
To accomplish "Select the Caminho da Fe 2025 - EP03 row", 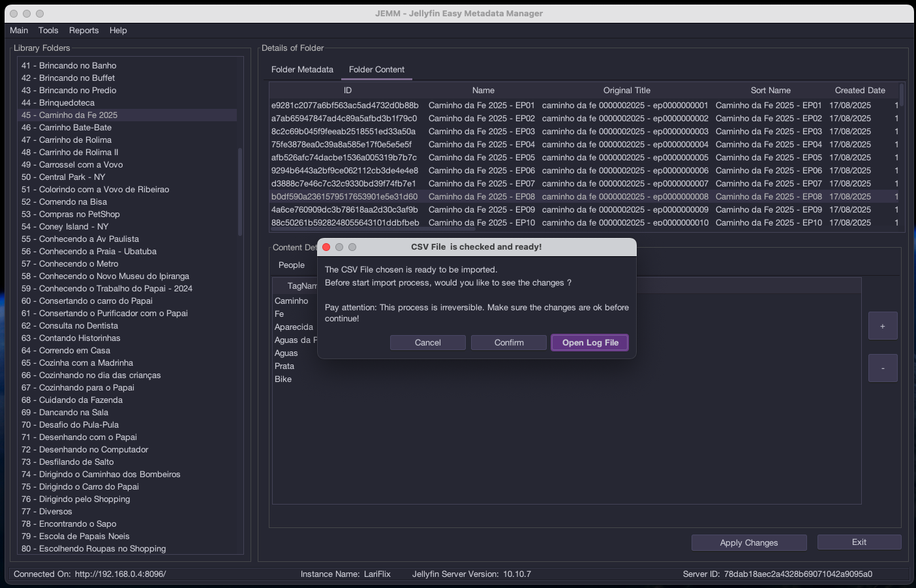I will coord(481,132).
